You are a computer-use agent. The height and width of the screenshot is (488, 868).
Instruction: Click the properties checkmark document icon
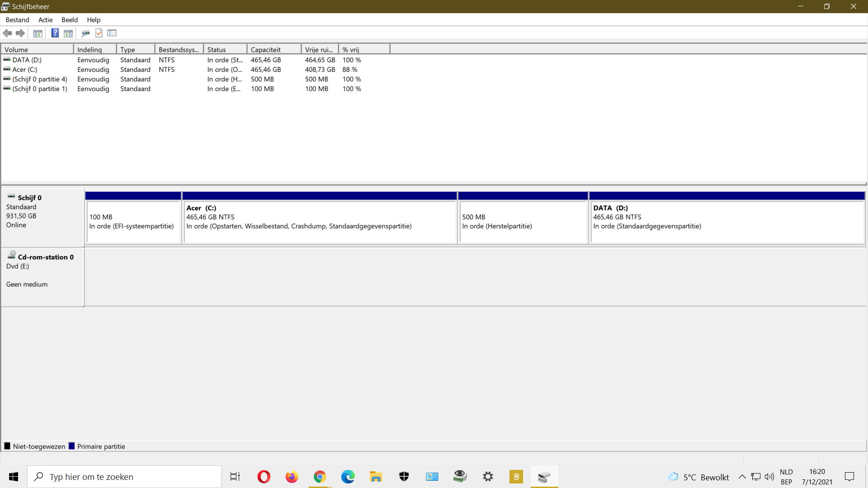(x=99, y=33)
